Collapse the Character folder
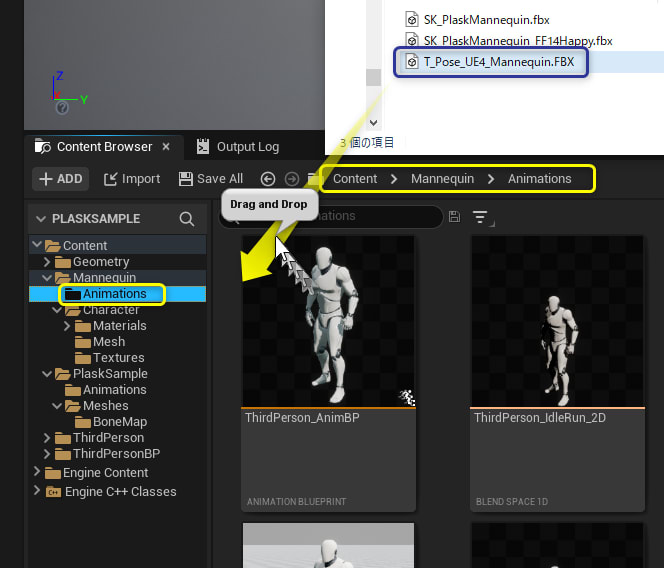 click(x=57, y=310)
